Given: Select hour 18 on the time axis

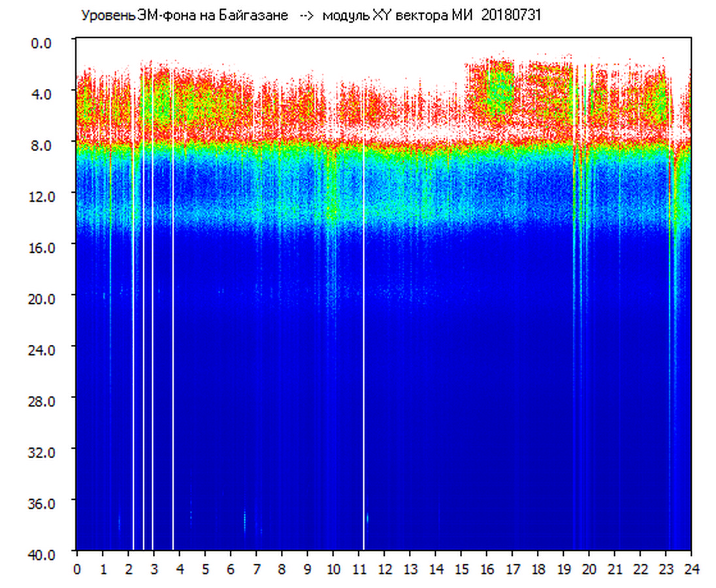Looking at the screenshot, I should [538, 568].
